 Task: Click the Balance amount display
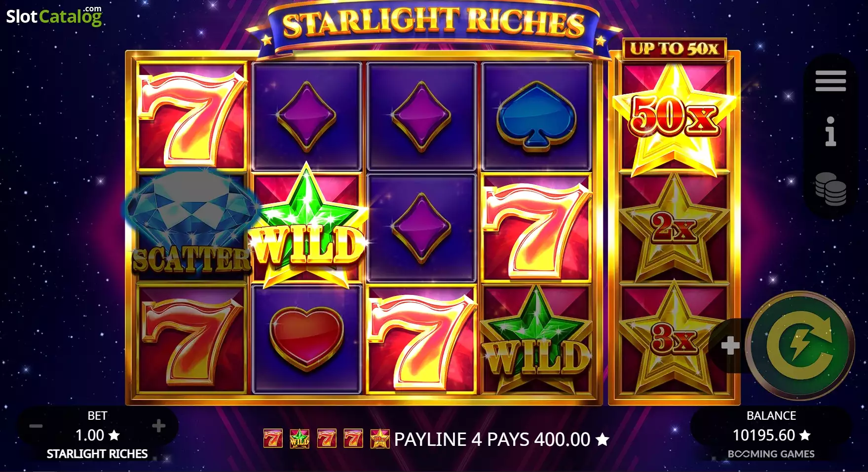pos(771,435)
